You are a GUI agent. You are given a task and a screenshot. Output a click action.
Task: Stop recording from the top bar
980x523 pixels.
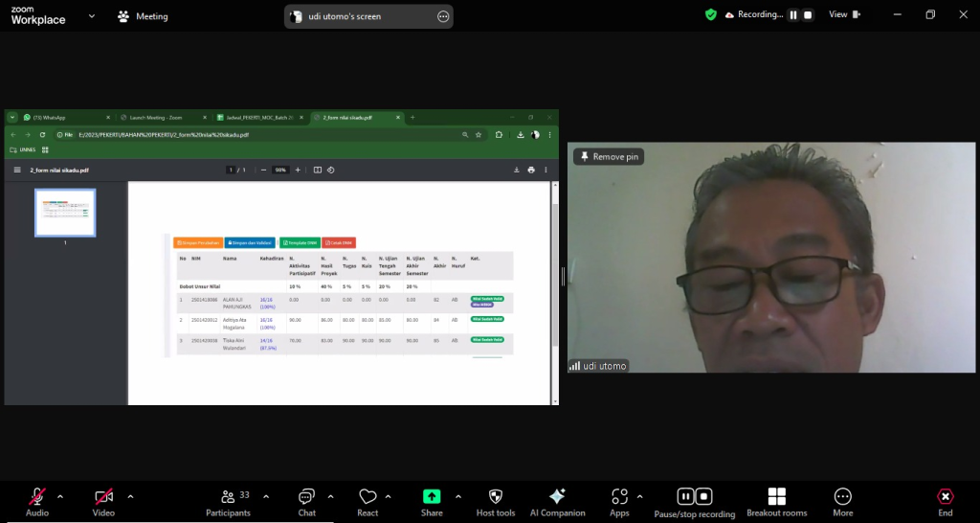tap(808, 15)
